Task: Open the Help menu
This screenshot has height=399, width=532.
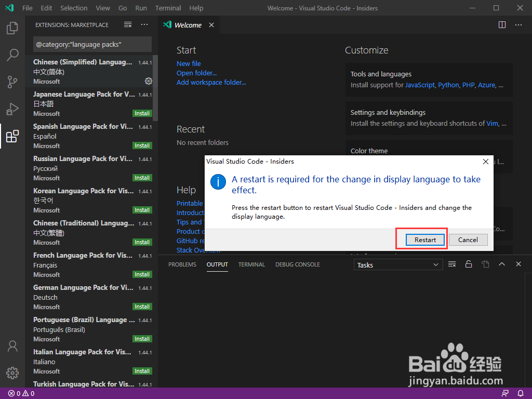Action: 196,8
